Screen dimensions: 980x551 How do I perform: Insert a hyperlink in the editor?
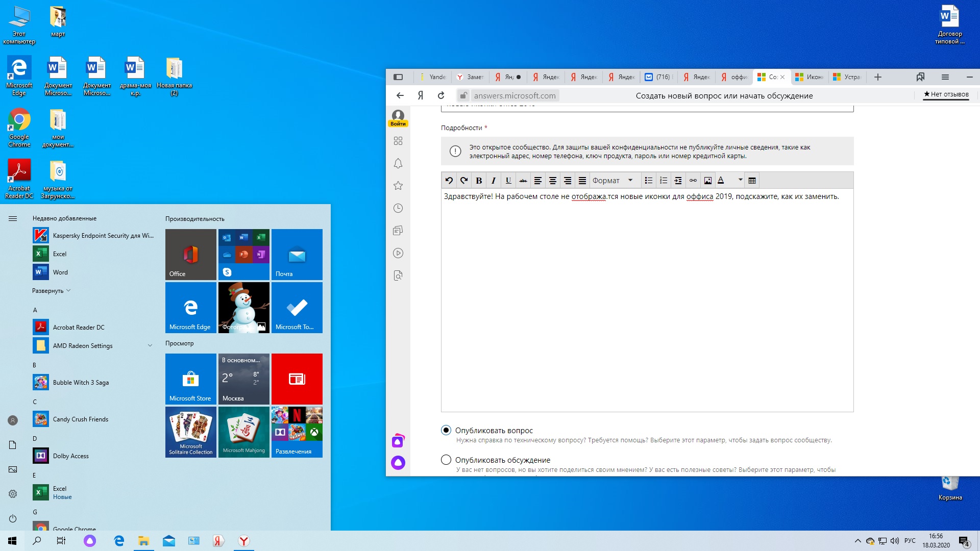coord(693,180)
